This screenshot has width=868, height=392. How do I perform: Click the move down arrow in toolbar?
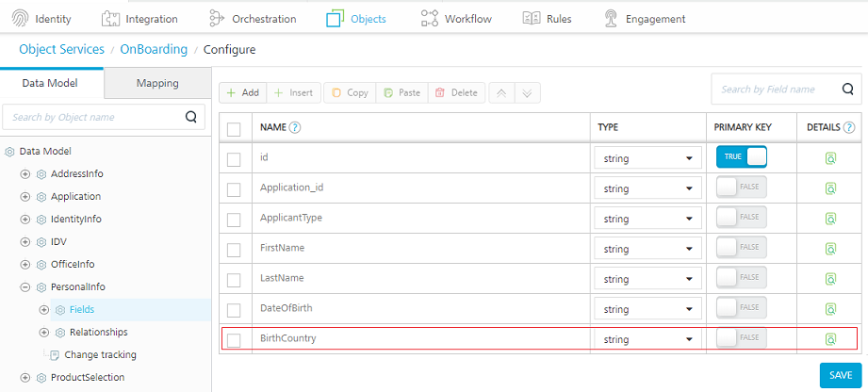(x=528, y=92)
